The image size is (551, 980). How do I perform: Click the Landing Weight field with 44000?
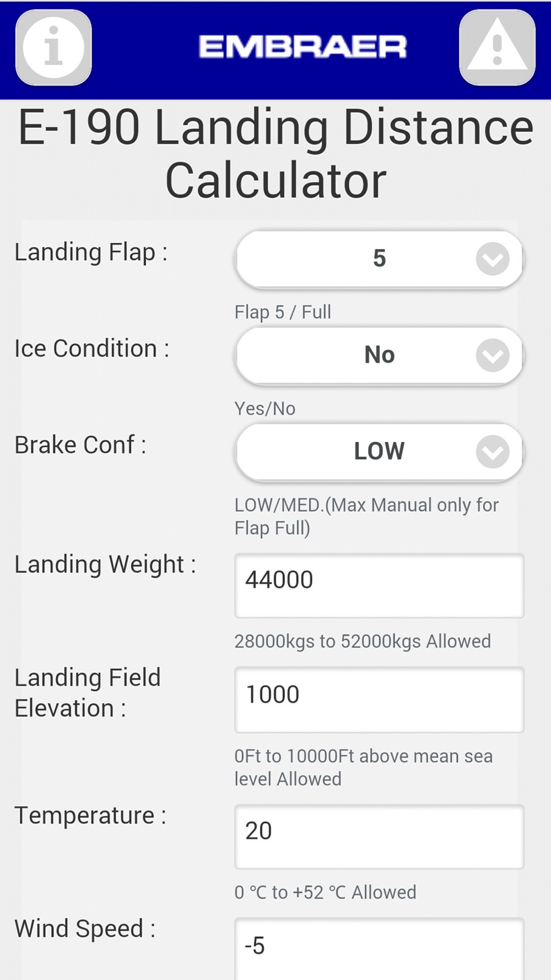[x=379, y=585]
